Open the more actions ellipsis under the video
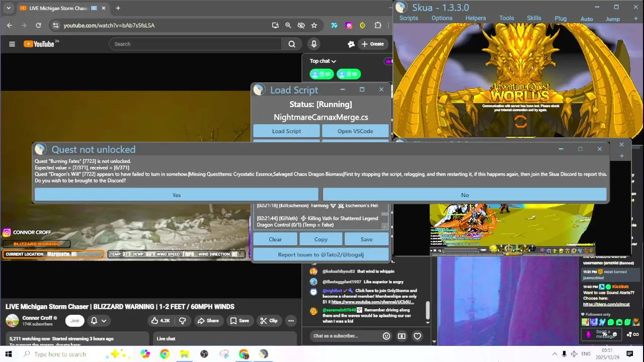This screenshot has width=644, height=362. 291,321
